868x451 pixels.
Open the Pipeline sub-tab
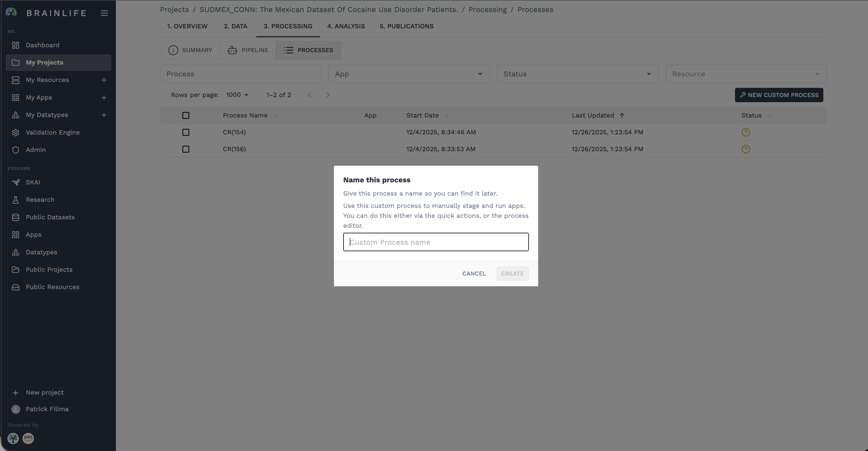[x=248, y=50]
